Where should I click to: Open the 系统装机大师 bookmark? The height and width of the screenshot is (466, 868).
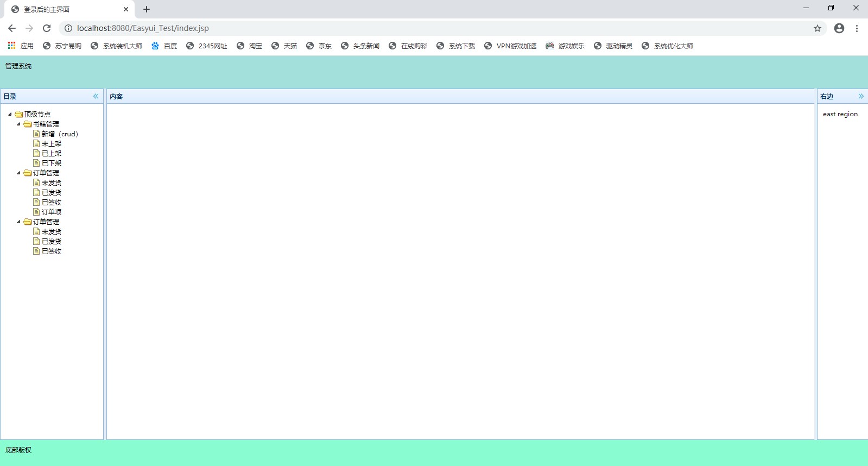tap(116, 46)
